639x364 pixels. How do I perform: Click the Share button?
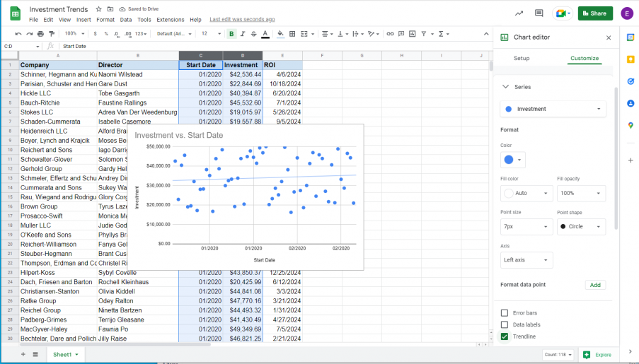[x=595, y=13]
